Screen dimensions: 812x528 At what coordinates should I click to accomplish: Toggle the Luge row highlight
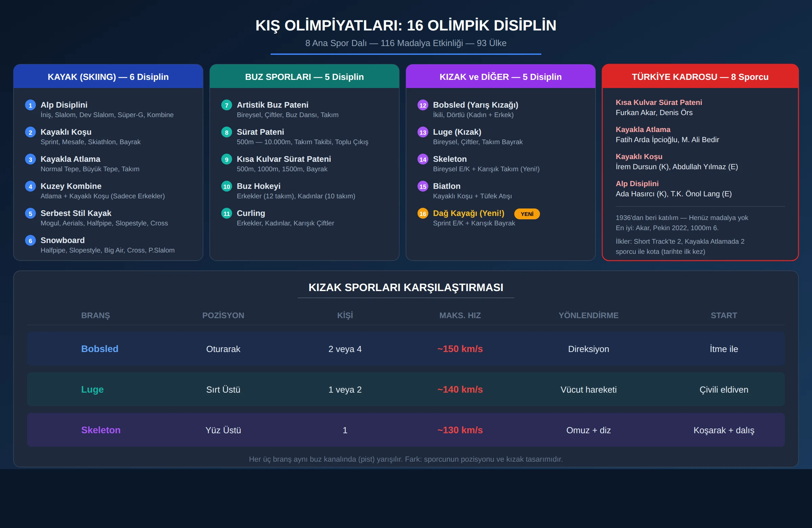(406, 390)
